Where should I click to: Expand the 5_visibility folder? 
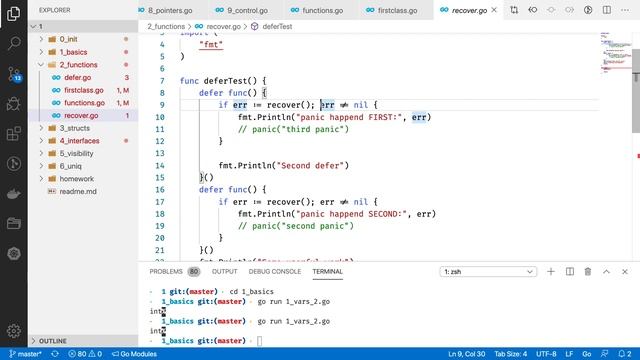click(41, 153)
